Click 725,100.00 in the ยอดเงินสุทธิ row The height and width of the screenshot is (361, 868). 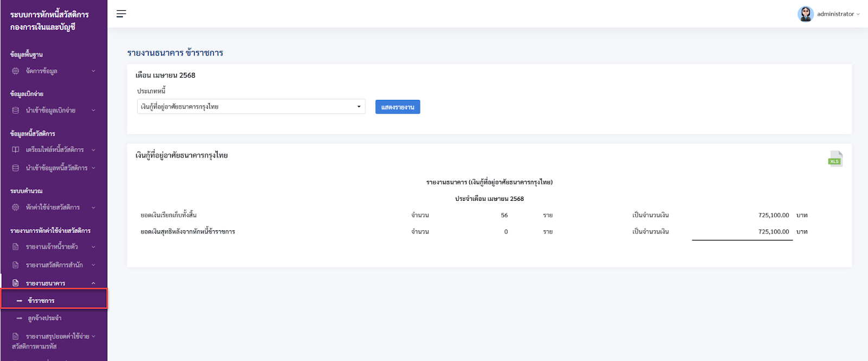774,232
